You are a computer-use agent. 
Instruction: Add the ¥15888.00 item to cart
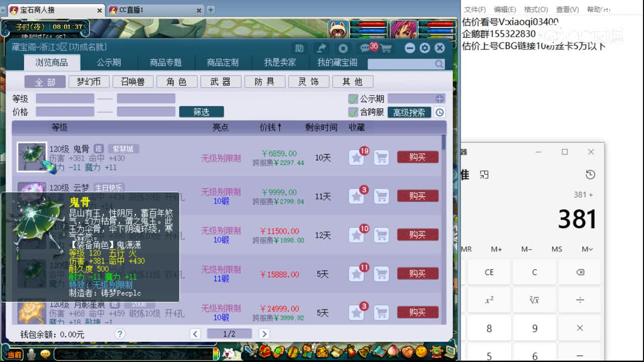pos(382,274)
